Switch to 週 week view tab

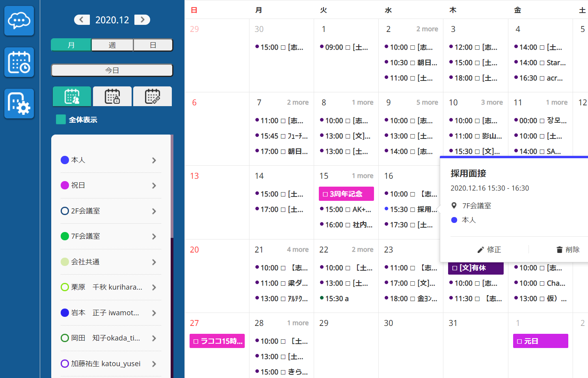click(x=112, y=45)
